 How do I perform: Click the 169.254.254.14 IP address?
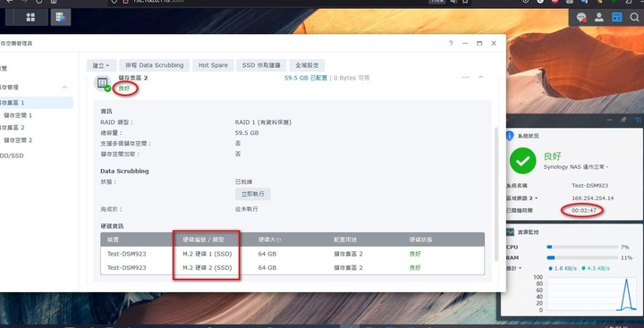click(593, 198)
